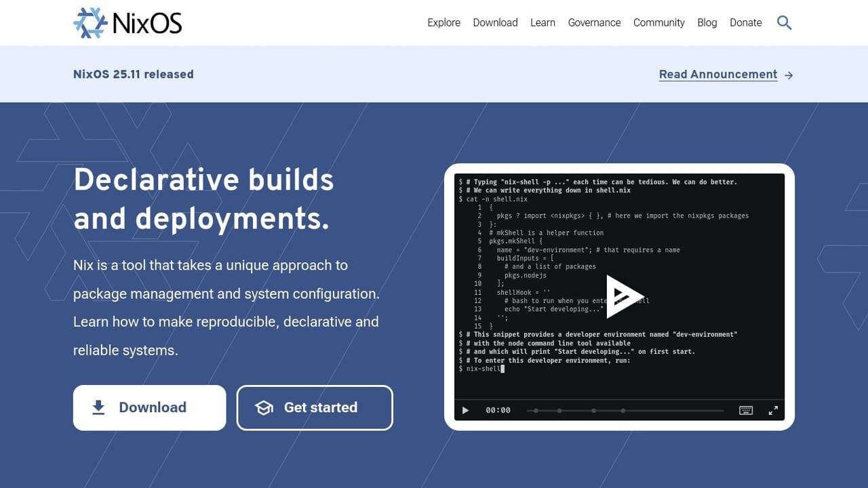This screenshot has width=868, height=488.
Task: Click the search magnifying glass icon
Action: (784, 22)
